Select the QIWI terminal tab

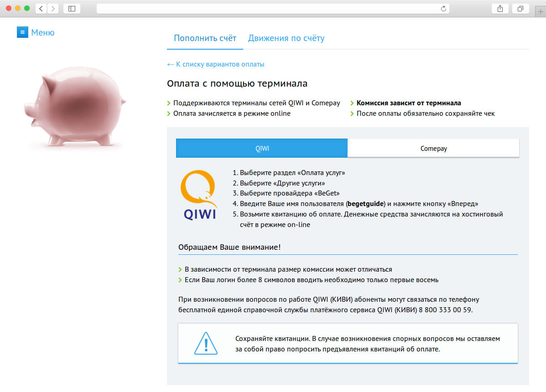(x=262, y=148)
